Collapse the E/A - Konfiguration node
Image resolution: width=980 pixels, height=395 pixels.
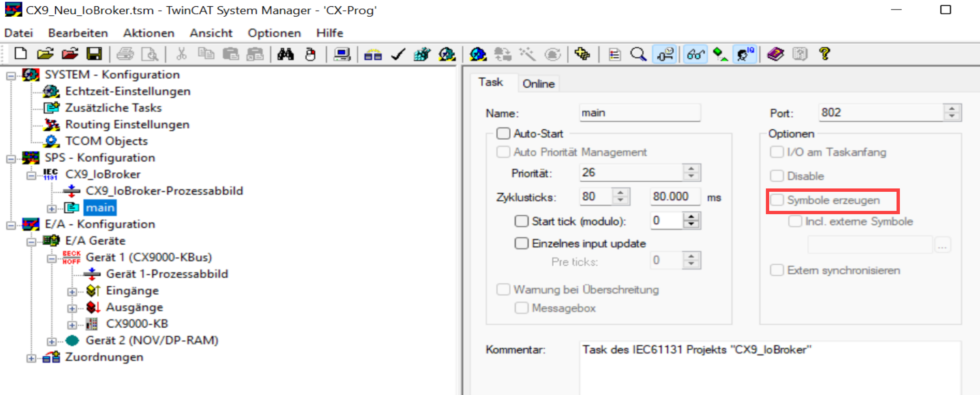click(x=10, y=225)
